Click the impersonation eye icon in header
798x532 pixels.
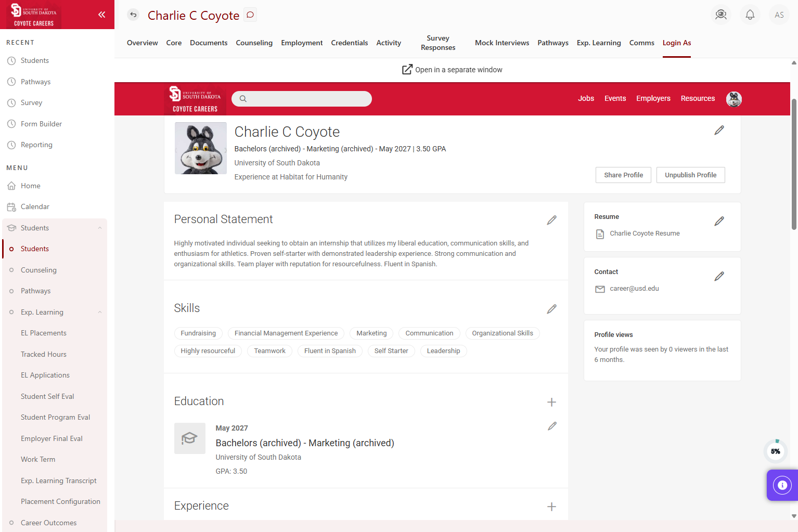(721, 15)
